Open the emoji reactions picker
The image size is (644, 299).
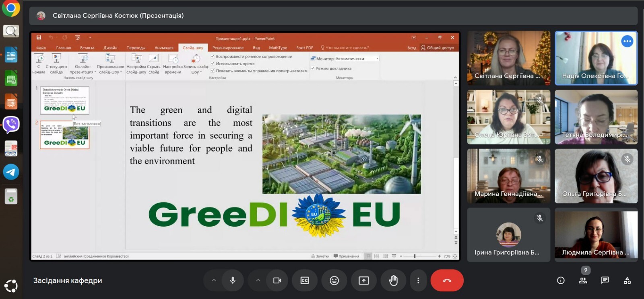pos(334,281)
